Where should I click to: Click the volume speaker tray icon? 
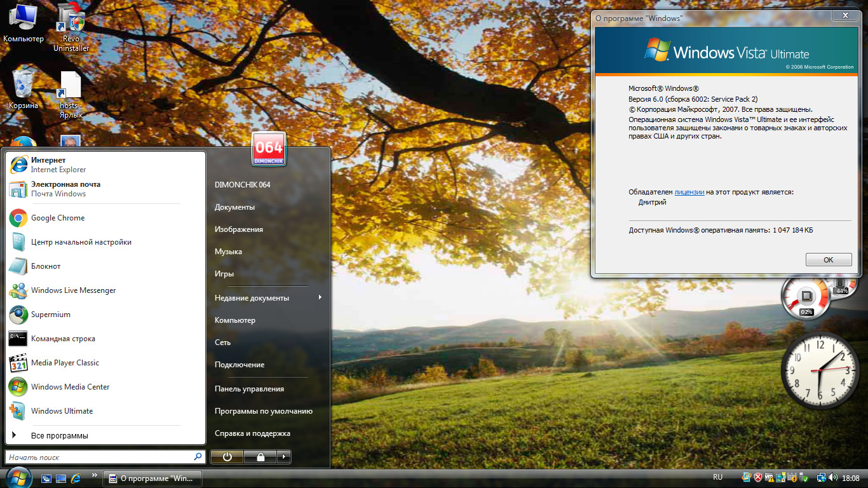click(832, 478)
